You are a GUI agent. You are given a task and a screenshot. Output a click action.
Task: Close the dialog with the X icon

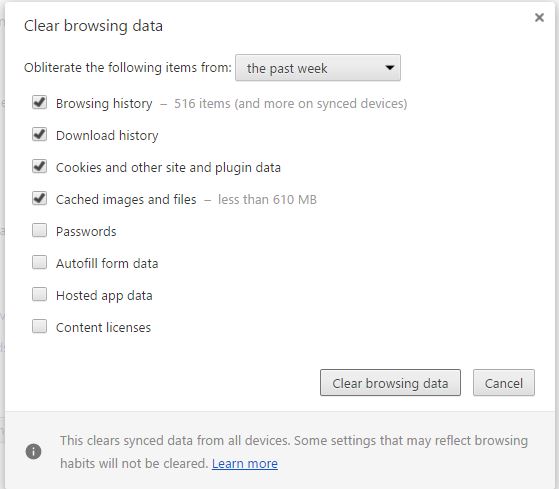pos(539,17)
